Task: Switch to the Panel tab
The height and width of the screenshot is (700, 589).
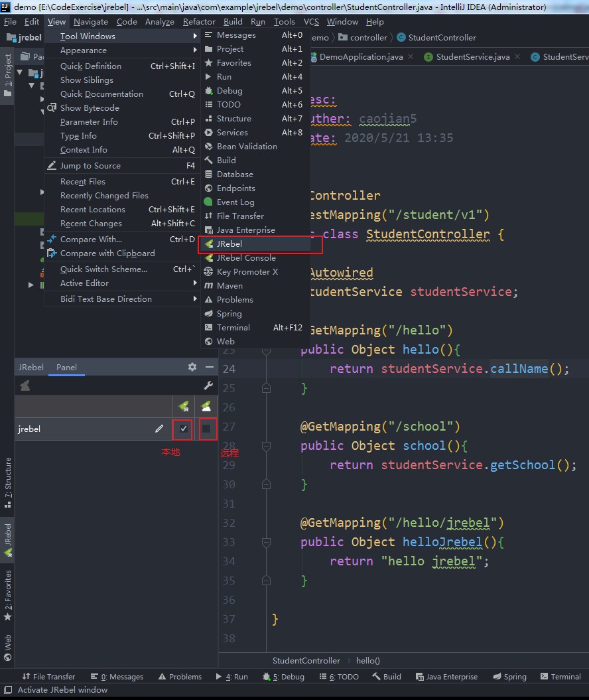Action: (66, 367)
